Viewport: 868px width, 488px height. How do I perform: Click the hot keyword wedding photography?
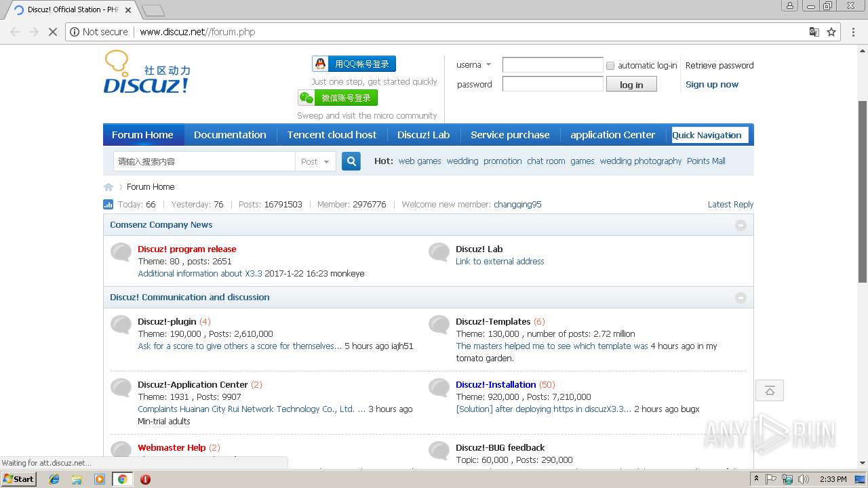point(641,161)
